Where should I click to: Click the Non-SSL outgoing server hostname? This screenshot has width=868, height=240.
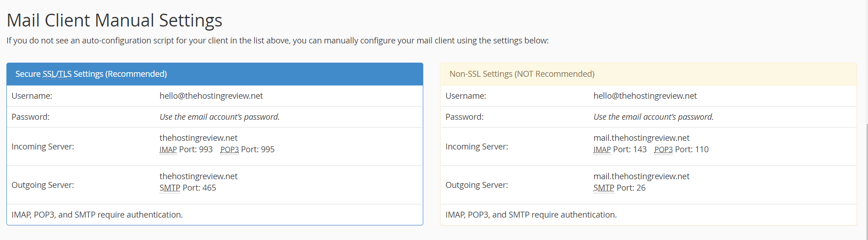(641, 176)
